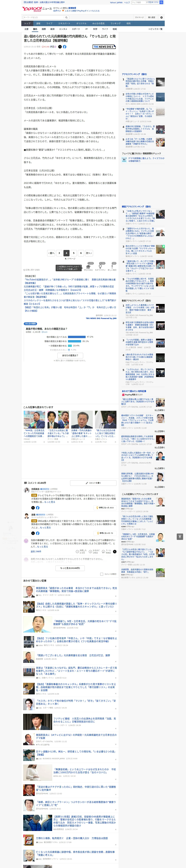This screenshot has height=868, width=186.
Task: Open 返信 298件 replies link
Action: pos(36,552)
